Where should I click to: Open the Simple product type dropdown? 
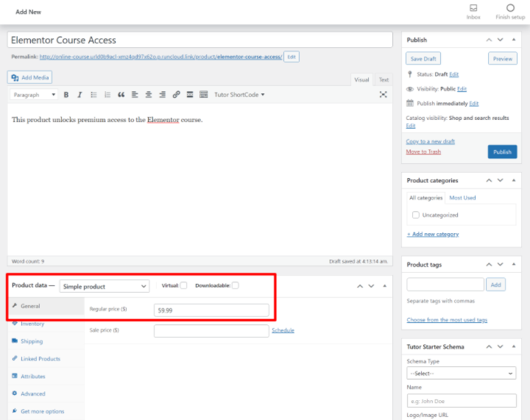tap(105, 286)
